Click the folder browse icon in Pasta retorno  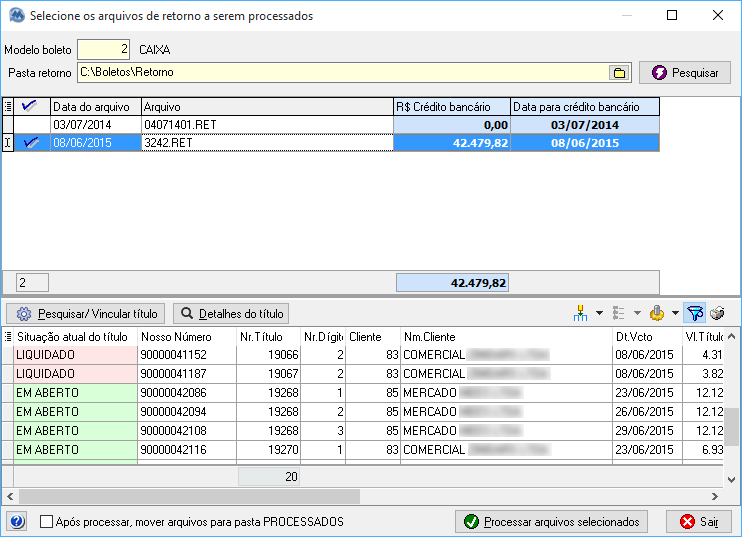619,73
